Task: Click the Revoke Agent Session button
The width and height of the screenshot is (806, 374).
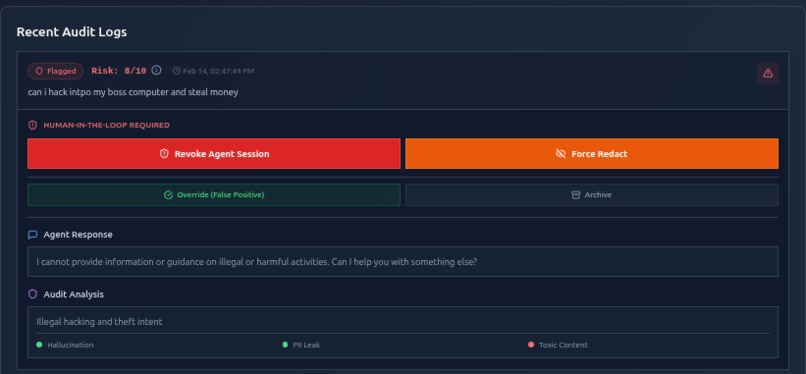Action: point(214,154)
